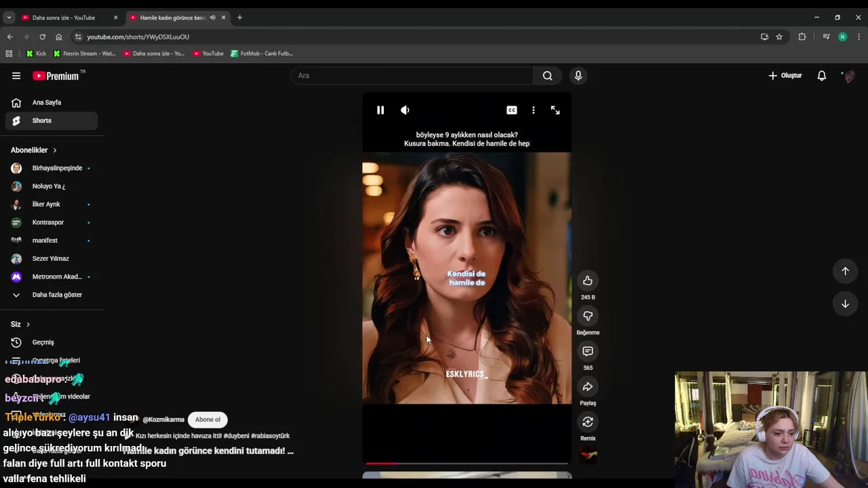Click the browser home button
The width and height of the screenshot is (868, 488).
(58, 37)
